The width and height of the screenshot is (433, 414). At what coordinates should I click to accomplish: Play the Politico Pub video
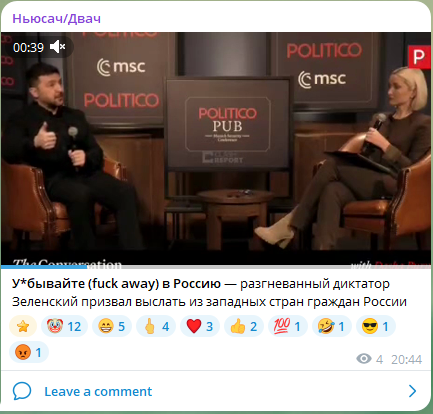pos(216,149)
